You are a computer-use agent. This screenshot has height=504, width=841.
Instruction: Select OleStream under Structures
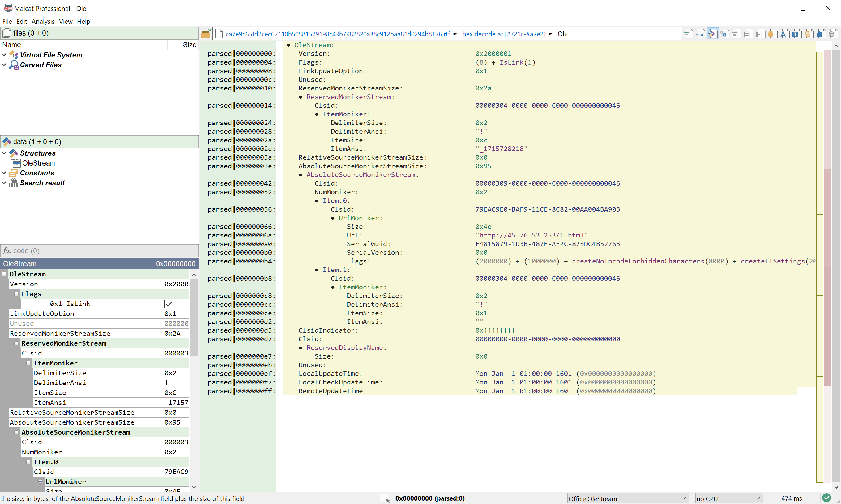(x=39, y=163)
